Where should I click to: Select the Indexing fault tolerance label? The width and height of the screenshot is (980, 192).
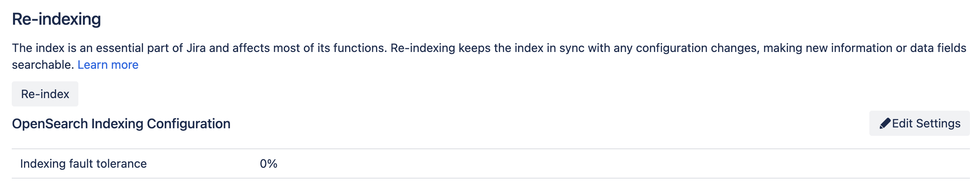click(x=83, y=163)
